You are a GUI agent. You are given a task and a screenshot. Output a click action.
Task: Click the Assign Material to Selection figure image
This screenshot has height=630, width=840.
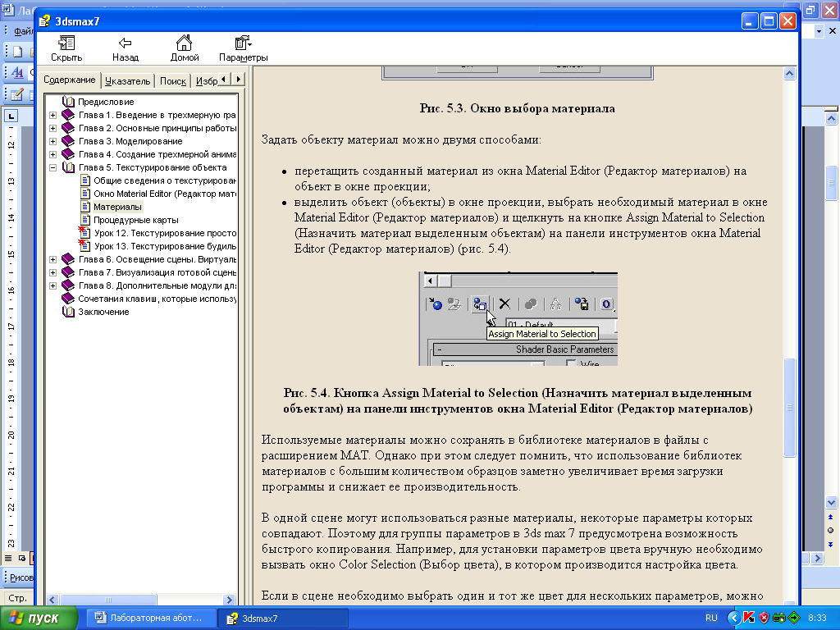pyautogui.click(x=518, y=319)
